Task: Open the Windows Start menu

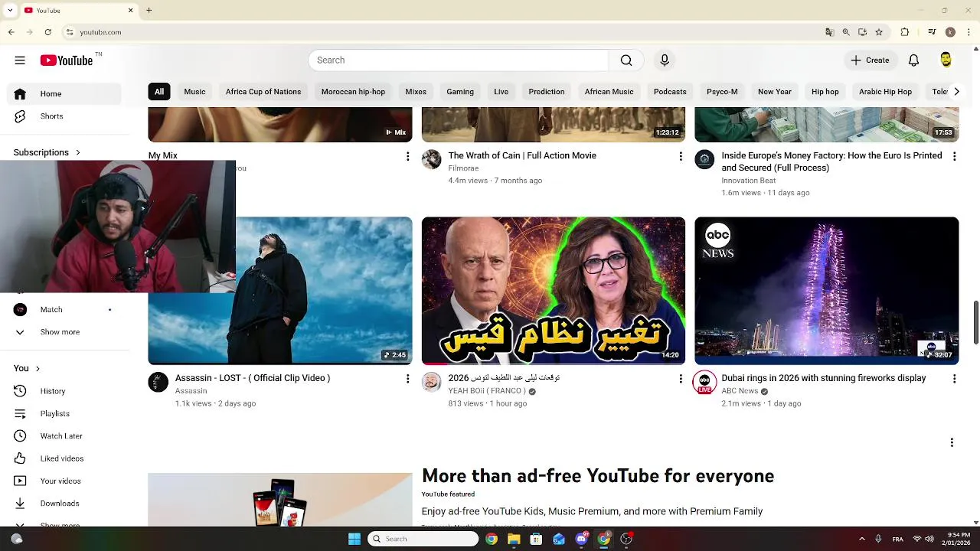Action: point(354,539)
